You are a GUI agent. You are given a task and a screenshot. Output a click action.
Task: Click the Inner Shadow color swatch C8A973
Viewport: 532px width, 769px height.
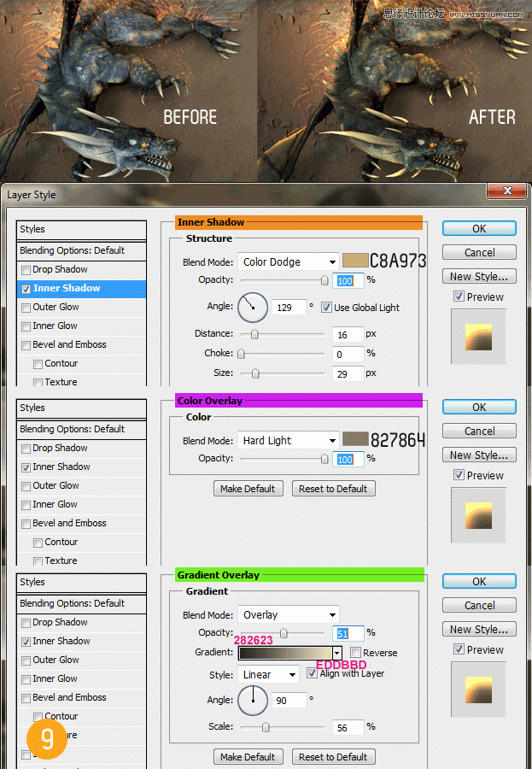click(x=355, y=261)
